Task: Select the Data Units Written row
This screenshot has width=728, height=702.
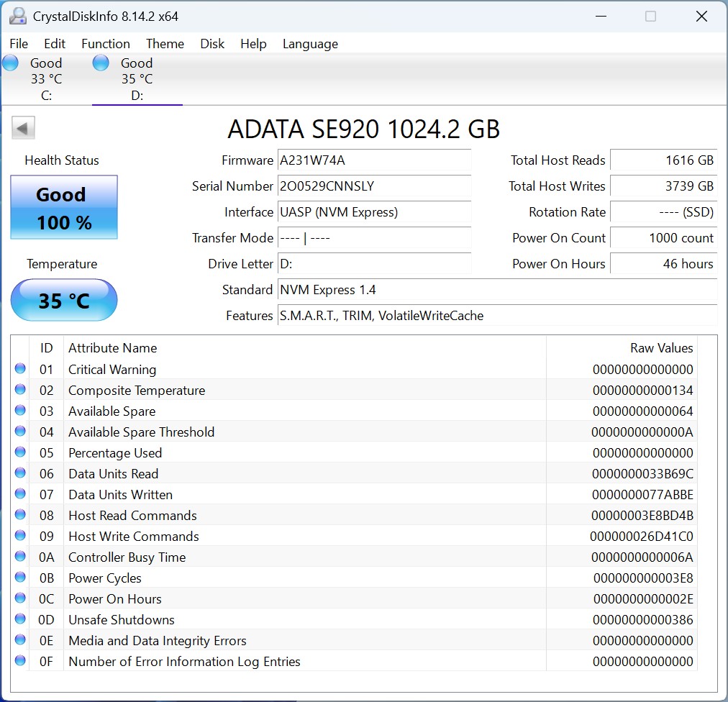Action: [x=288, y=494]
